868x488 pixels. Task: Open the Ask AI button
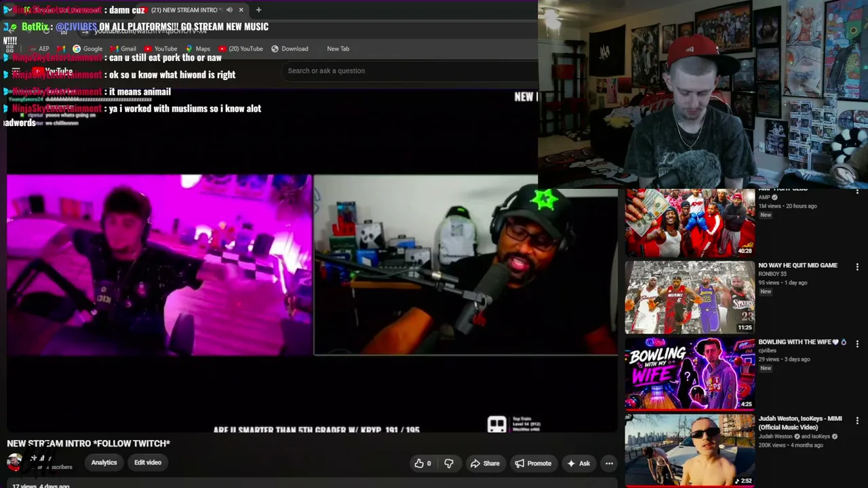pos(578,464)
